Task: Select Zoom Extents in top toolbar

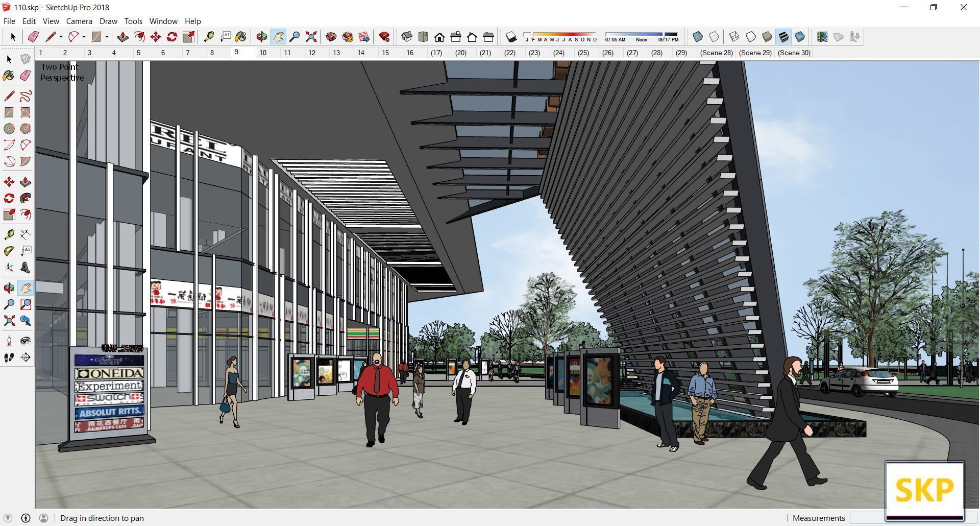Action: pos(311,37)
